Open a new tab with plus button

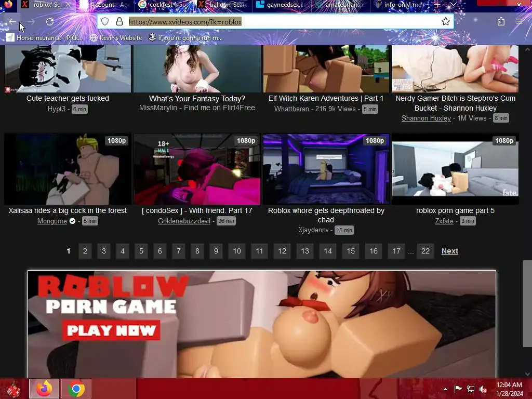click(437, 5)
